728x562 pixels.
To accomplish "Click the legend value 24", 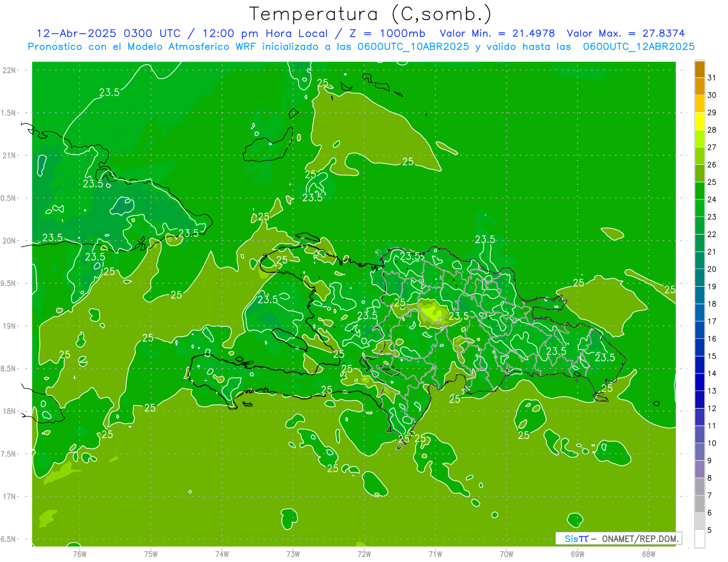I will click(x=712, y=199).
